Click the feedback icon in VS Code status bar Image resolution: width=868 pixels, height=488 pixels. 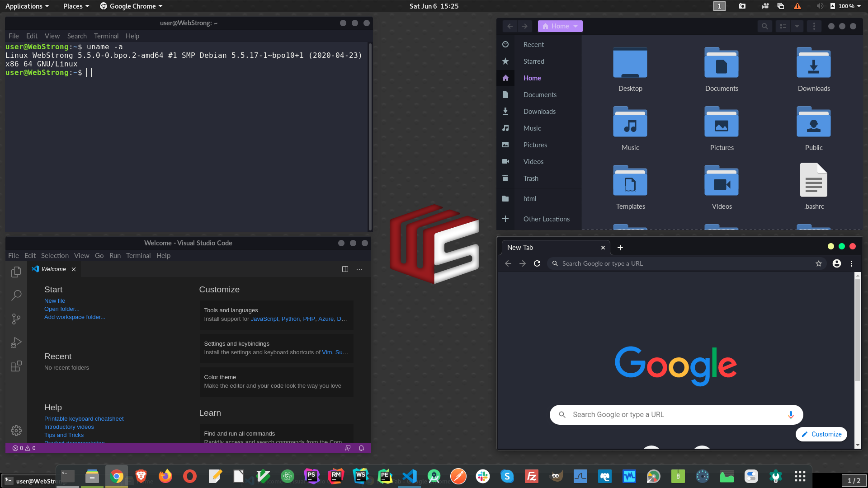click(348, 448)
